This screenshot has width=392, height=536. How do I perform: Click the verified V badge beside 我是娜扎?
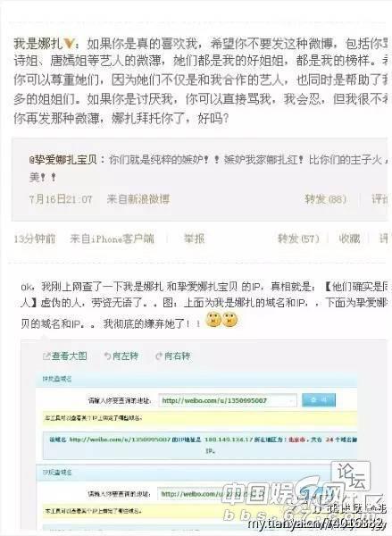click(x=69, y=44)
